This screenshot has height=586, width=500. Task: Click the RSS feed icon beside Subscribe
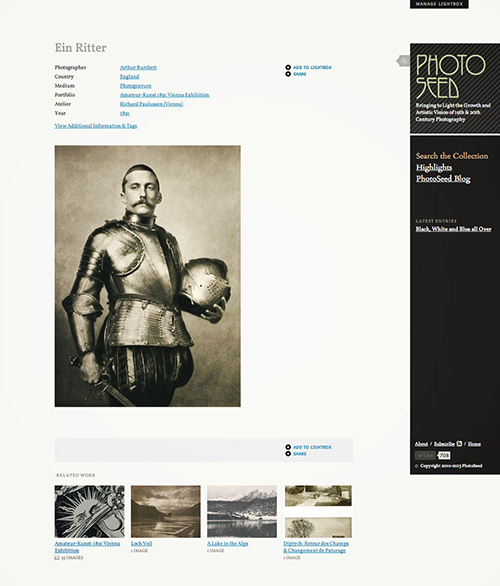(459, 444)
